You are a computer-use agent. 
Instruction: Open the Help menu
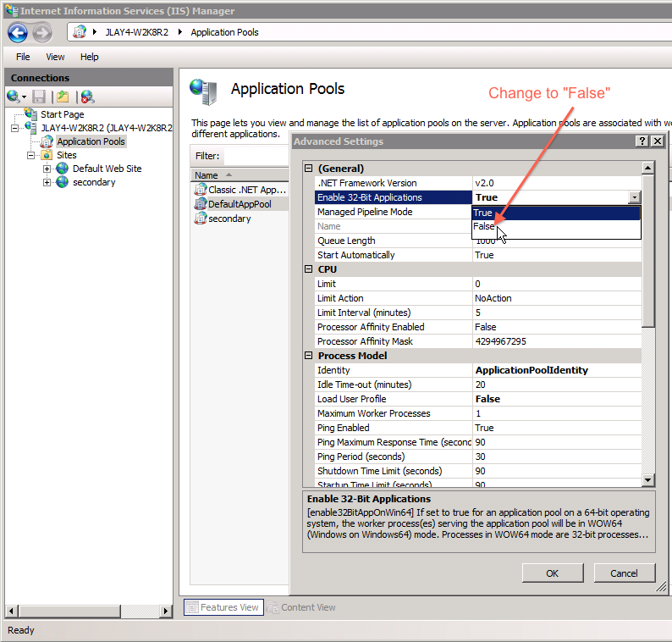89,57
